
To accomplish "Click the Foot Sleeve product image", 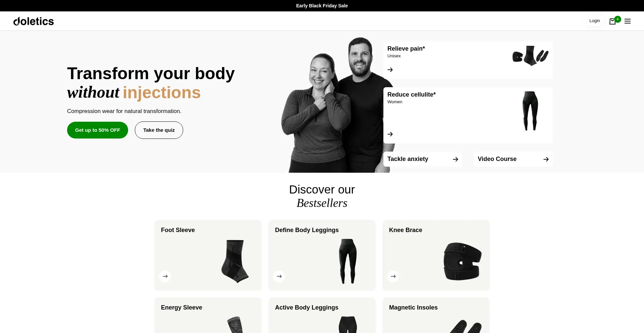I will [235, 261].
